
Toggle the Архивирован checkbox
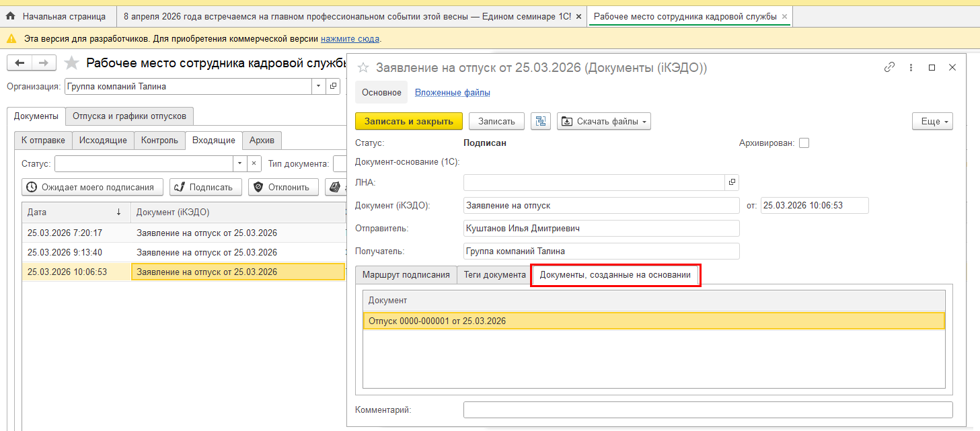(804, 143)
